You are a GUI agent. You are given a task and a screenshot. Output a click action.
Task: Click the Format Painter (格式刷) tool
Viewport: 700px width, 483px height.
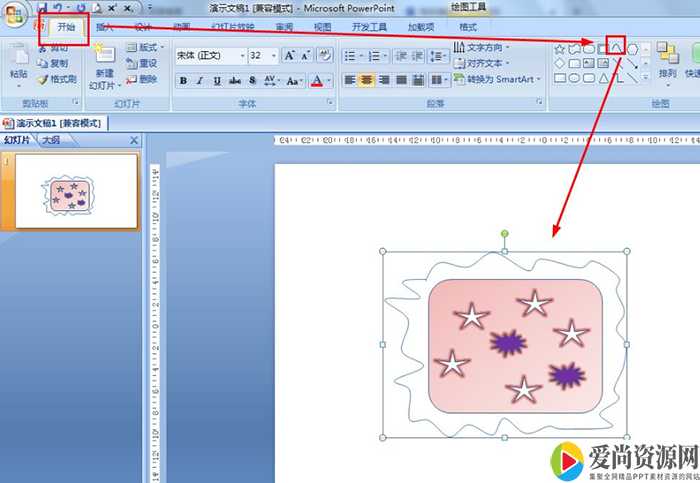(x=55, y=79)
